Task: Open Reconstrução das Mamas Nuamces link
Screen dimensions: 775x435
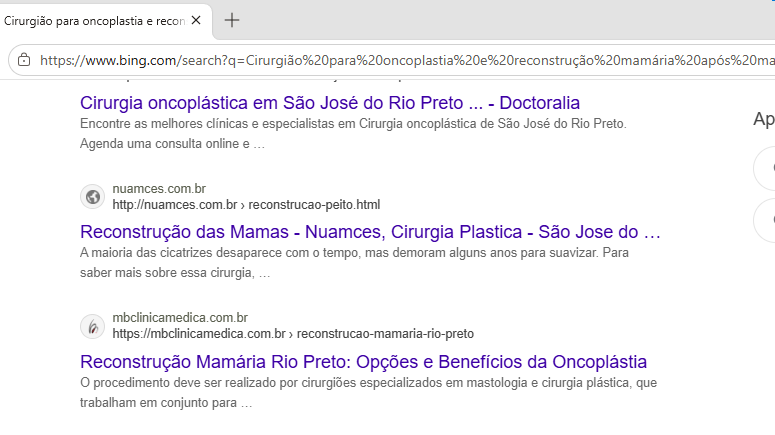Action: 370,232
